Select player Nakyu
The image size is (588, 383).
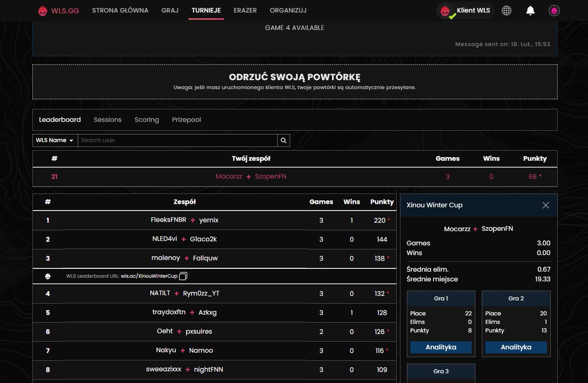[x=166, y=351]
